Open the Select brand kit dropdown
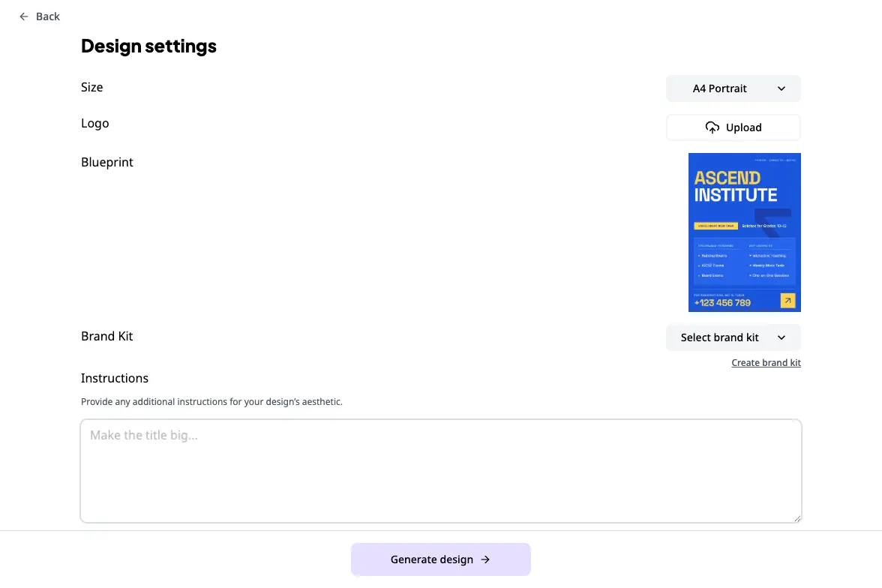This screenshot has height=588, width=882. pyautogui.click(x=733, y=337)
